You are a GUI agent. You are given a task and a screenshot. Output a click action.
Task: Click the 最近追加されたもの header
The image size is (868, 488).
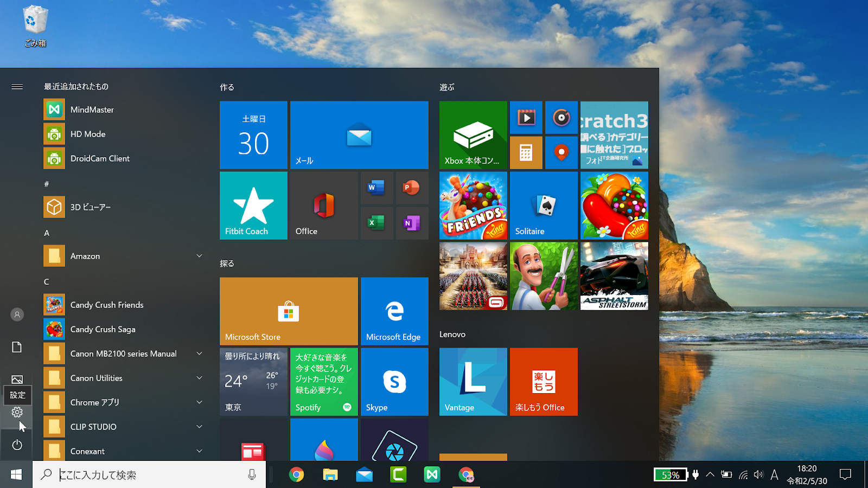(x=76, y=87)
